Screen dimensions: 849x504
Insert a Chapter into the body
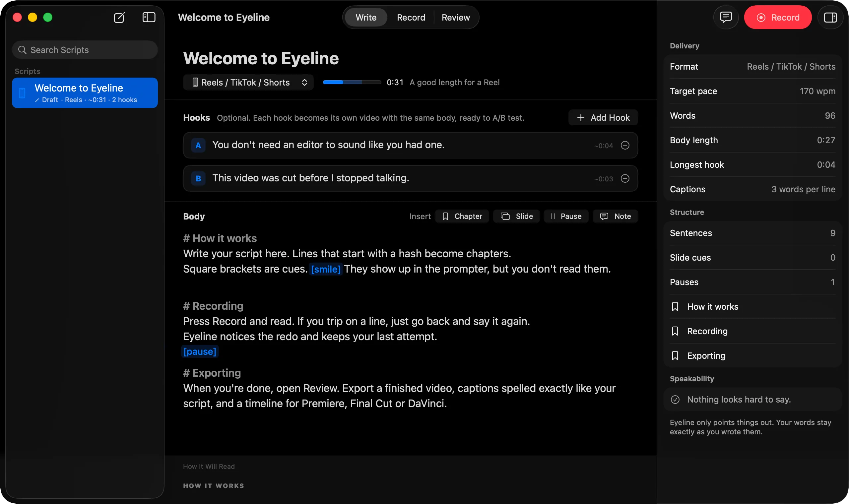pyautogui.click(x=462, y=216)
